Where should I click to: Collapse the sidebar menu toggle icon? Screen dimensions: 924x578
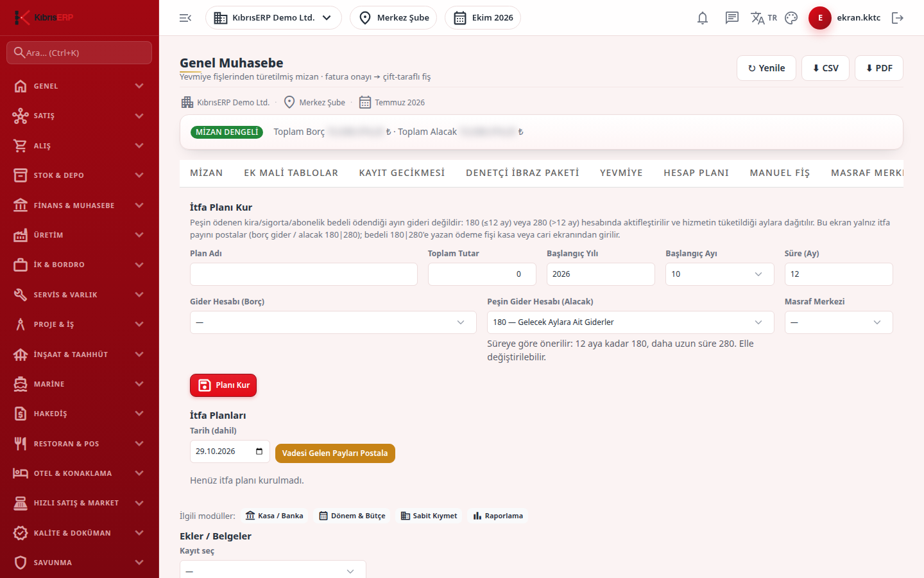point(185,18)
